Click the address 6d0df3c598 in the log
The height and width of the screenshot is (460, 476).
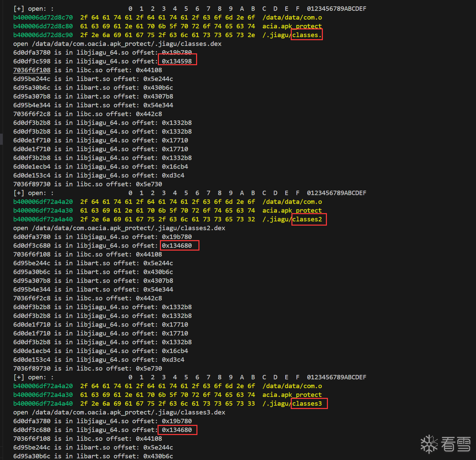click(x=32, y=61)
